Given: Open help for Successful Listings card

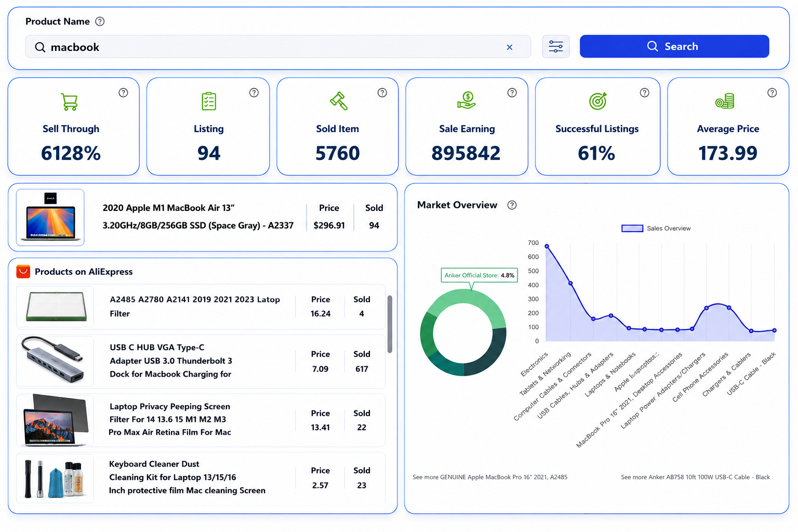Looking at the screenshot, I should [645, 92].
